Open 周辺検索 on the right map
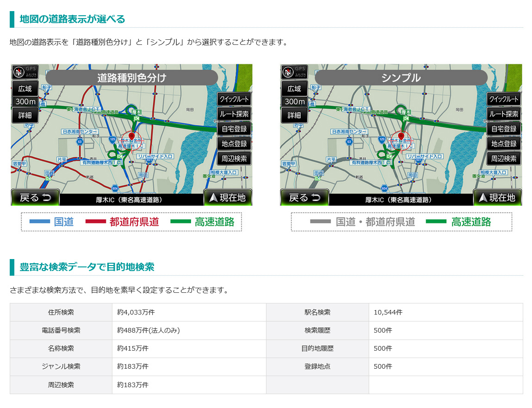Viewport: 532px width, 408px height. click(504, 159)
